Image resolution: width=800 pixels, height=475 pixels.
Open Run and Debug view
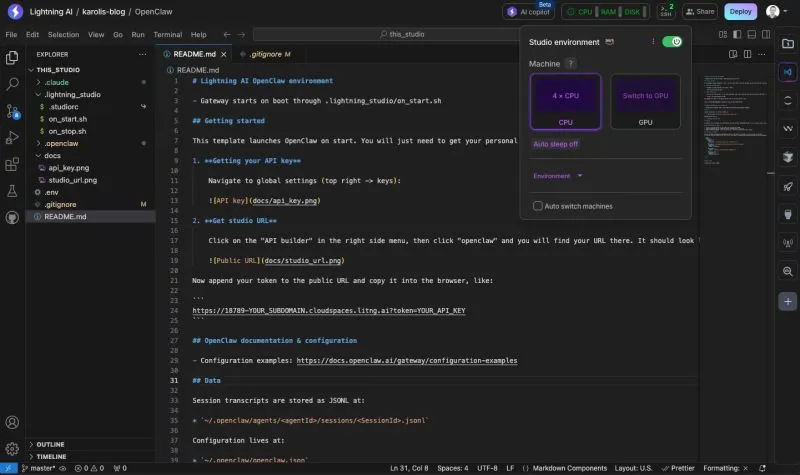tap(12, 137)
